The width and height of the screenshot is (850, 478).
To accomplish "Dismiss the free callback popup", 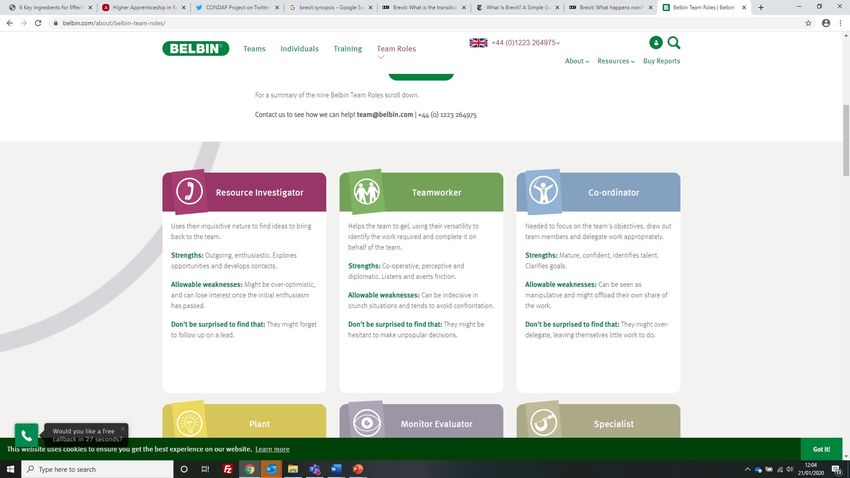I will click(x=123, y=429).
